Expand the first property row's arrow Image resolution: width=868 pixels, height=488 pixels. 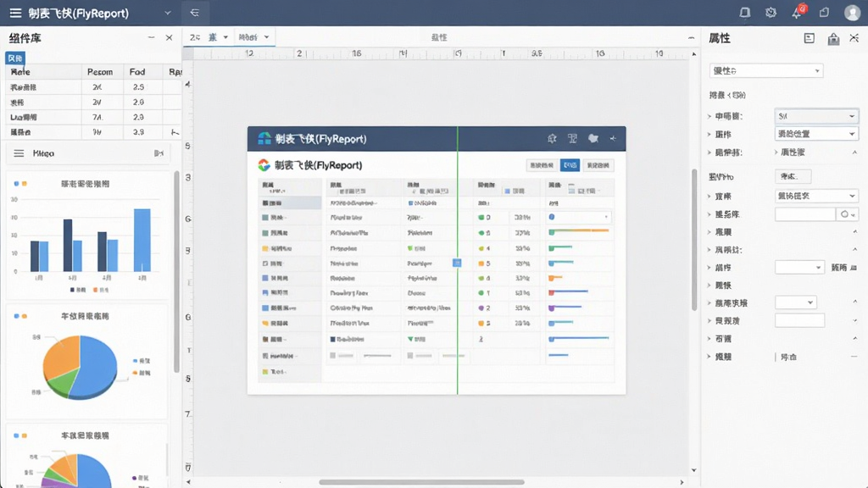click(x=709, y=116)
